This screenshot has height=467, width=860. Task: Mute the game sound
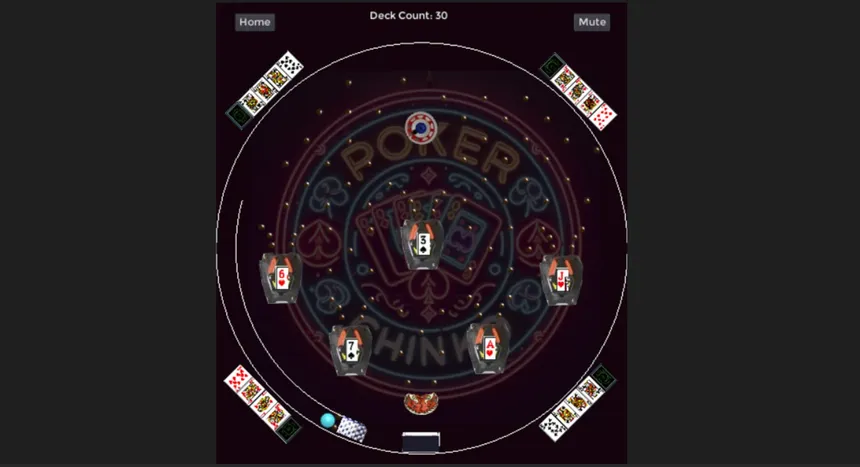pyautogui.click(x=592, y=22)
